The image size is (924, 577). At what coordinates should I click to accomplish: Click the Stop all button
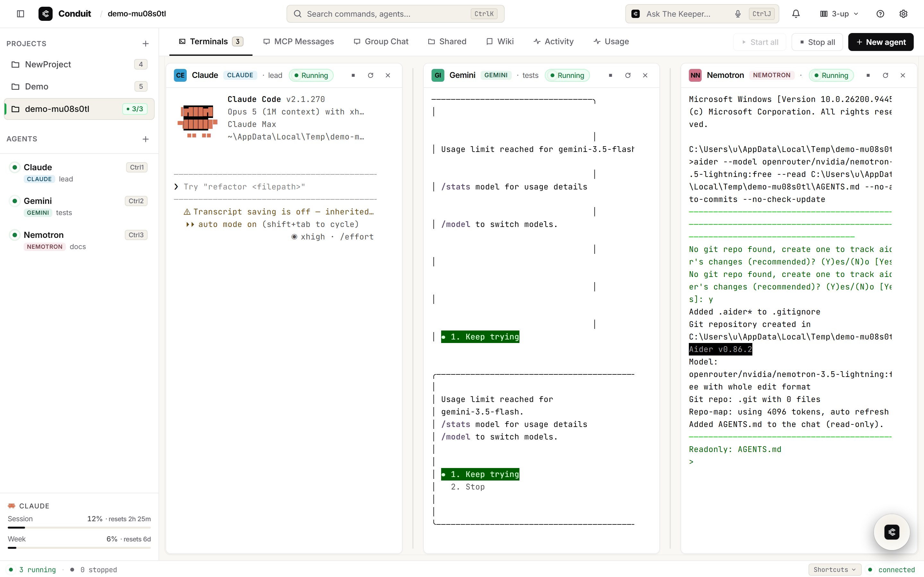[x=817, y=42]
